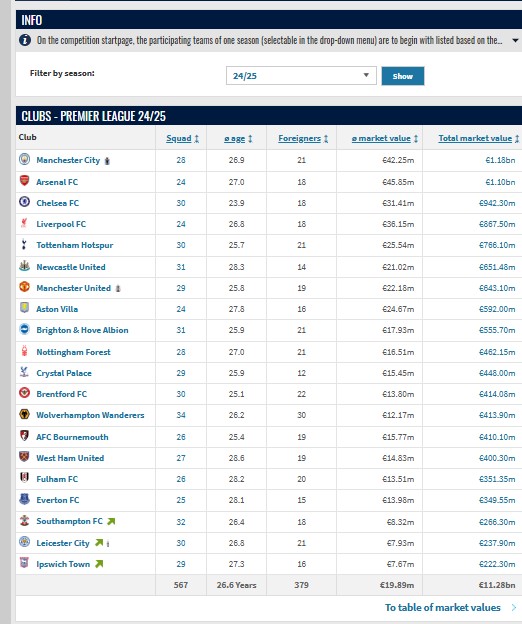Open the season filter dropdown showing 24/25
The width and height of the screenshot is (522, 624).
(301, 76)
